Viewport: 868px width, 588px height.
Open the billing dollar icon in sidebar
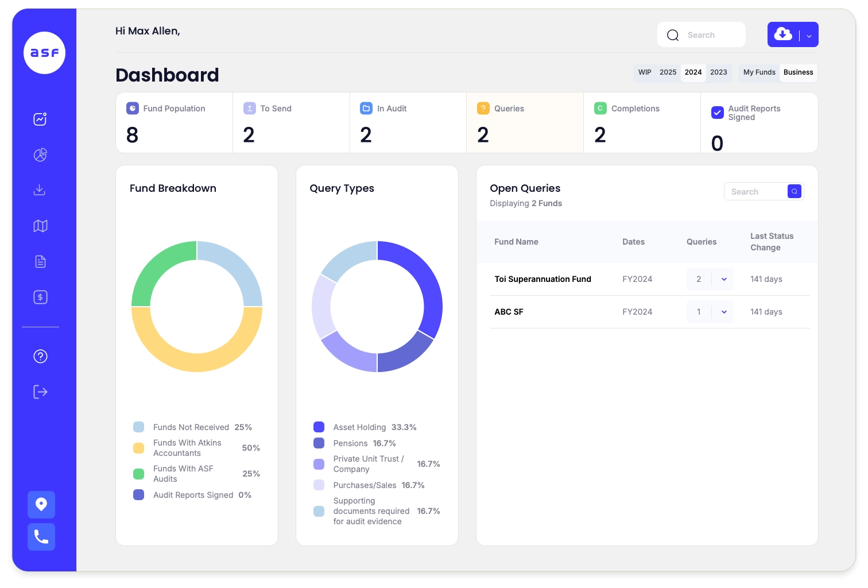(x=40, y=297)
